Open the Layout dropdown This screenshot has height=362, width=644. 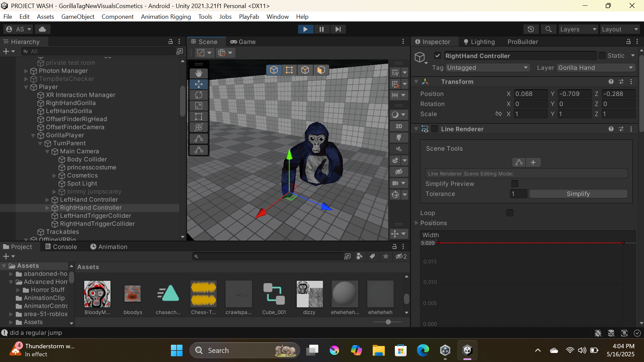619,29
